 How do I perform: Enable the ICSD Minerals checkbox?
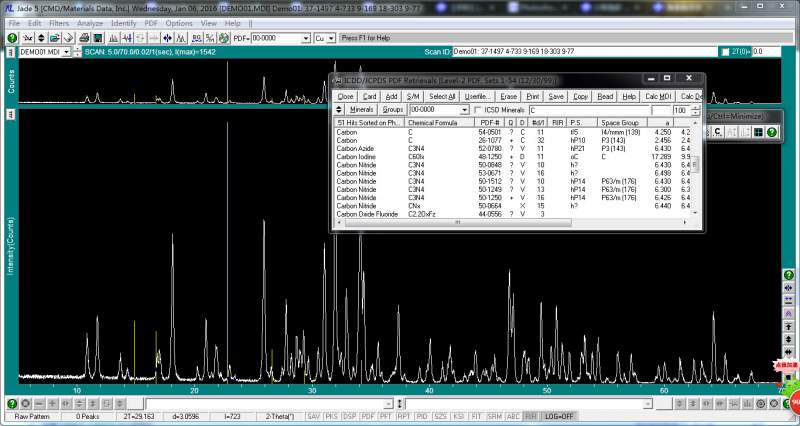pyautogui.click(x=478, y=110)
